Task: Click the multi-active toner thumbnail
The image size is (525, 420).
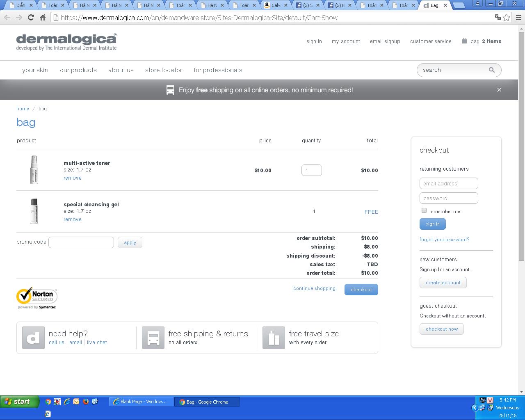Action: (34, 169)
